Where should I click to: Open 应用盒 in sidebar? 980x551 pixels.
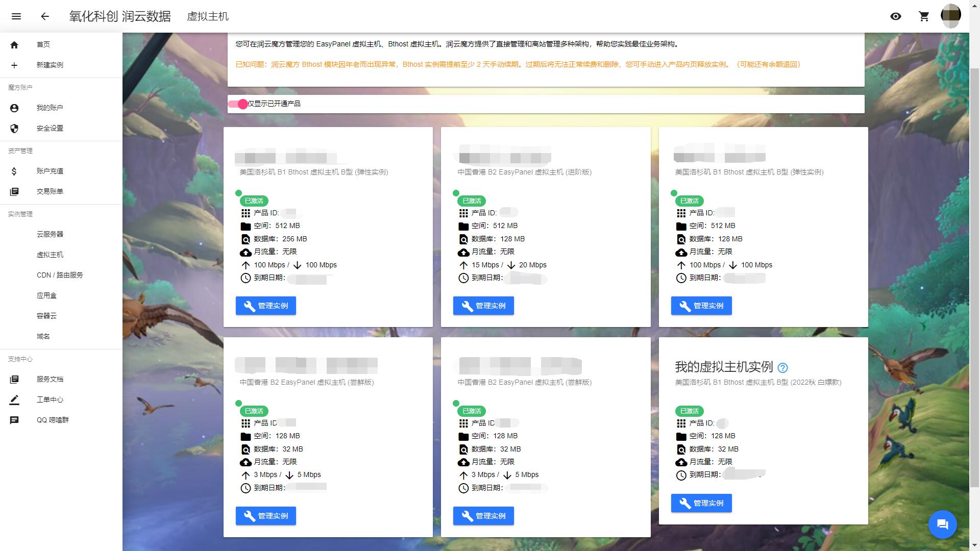(61, 295)
